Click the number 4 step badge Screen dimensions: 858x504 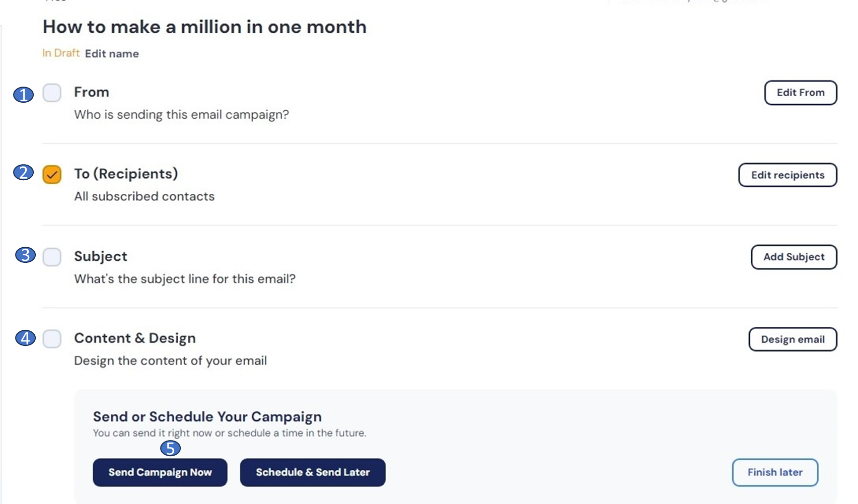pyautogui.click(x=25, y=338)
